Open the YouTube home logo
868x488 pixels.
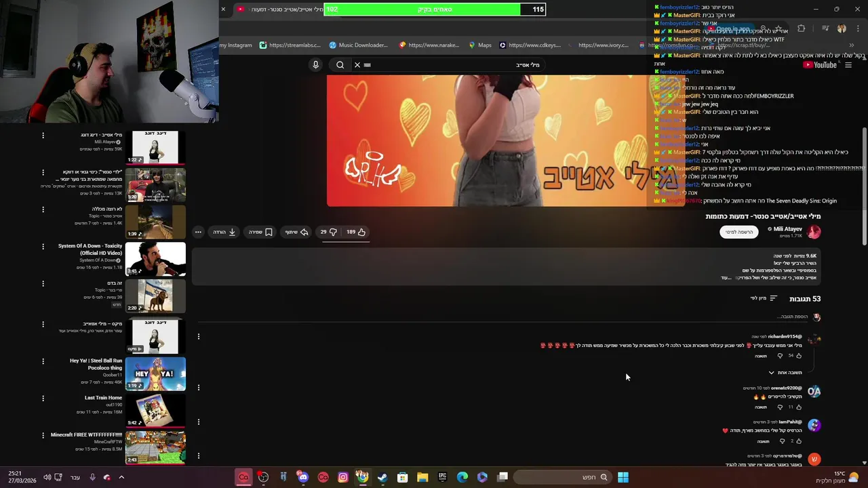(820, 65)
